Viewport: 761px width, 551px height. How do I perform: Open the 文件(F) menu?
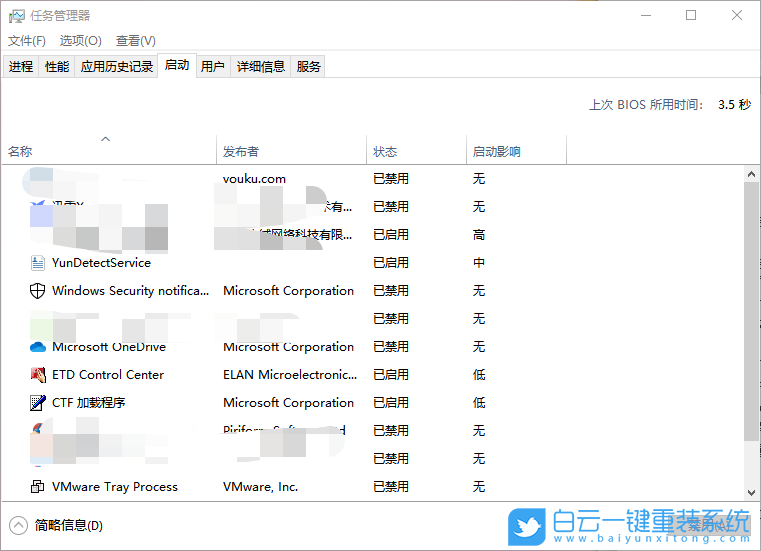coord(27,41)
